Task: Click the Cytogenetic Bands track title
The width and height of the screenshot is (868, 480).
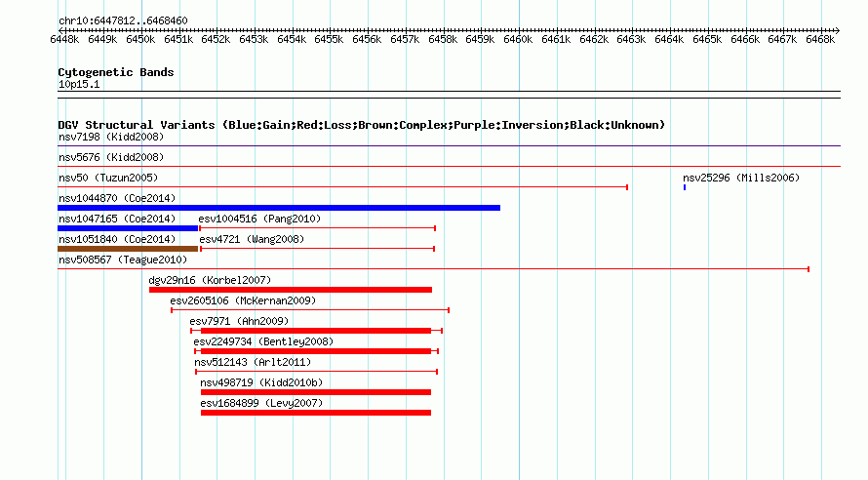Action: pyautogui.click(x=116, y=72)
